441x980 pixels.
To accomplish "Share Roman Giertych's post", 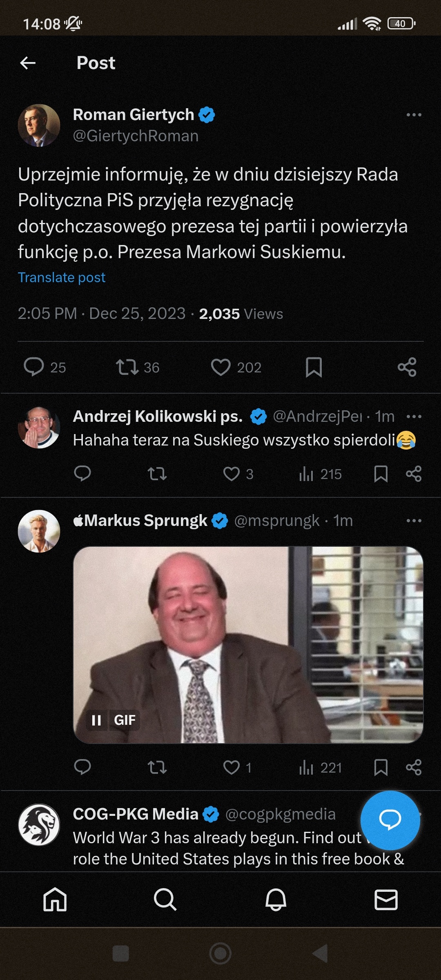I will tap(407, 367).
